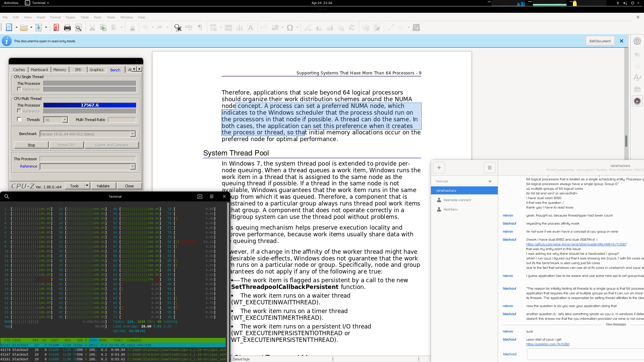The width and height of the screenshot is (644, 362).
Task: Click the info icon in read-only bar
Action: pyautogui.click(x=6, y=41)
